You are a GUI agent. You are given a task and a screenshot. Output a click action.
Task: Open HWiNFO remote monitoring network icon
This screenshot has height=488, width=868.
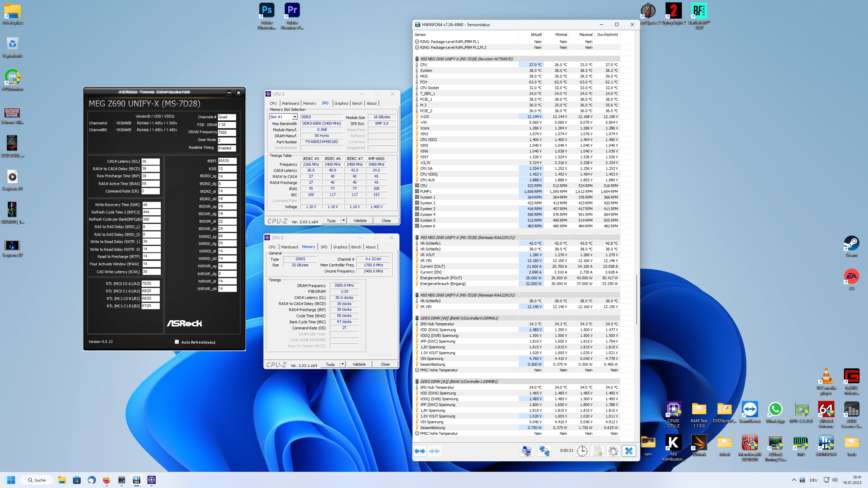[545, 451]
